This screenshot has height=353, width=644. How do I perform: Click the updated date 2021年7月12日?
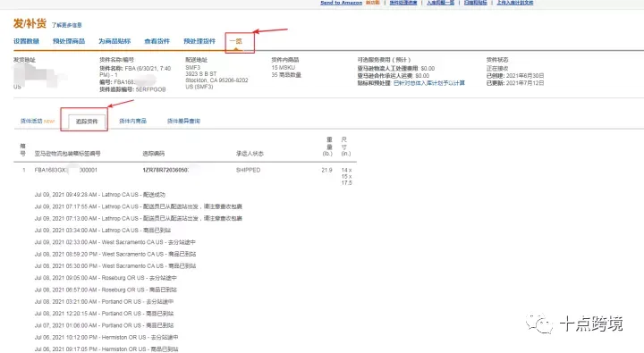click(525, 83)
